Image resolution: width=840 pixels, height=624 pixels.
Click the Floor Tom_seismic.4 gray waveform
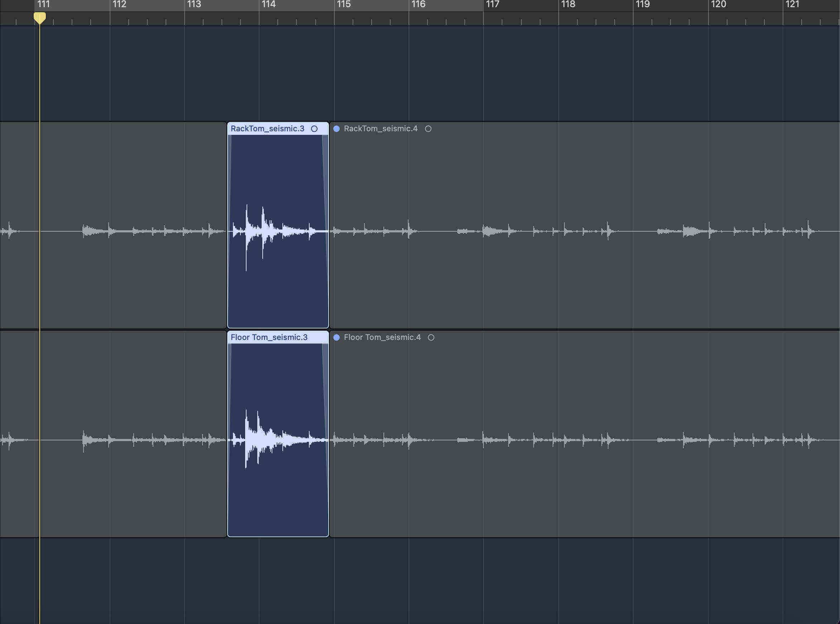(584, 440)
